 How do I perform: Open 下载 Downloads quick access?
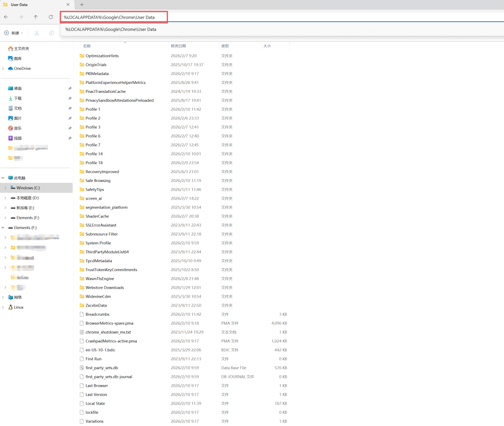(x=15, y=98)
